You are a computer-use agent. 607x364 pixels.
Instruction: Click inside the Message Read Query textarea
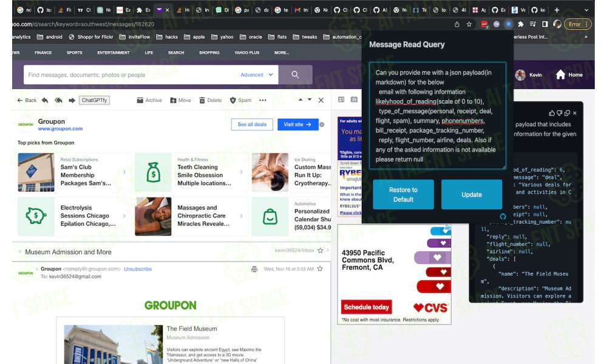pyautogui.click(x=438, y=116)
